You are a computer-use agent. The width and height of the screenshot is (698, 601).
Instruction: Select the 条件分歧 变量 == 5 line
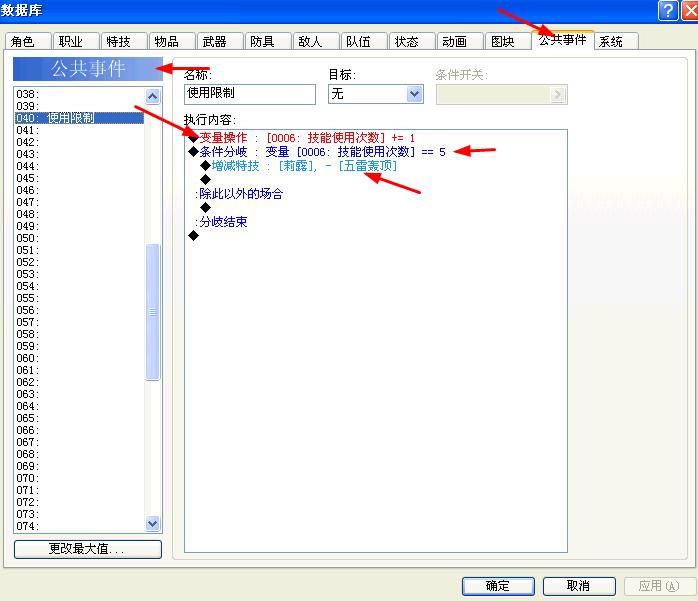[x=317, y=152]
